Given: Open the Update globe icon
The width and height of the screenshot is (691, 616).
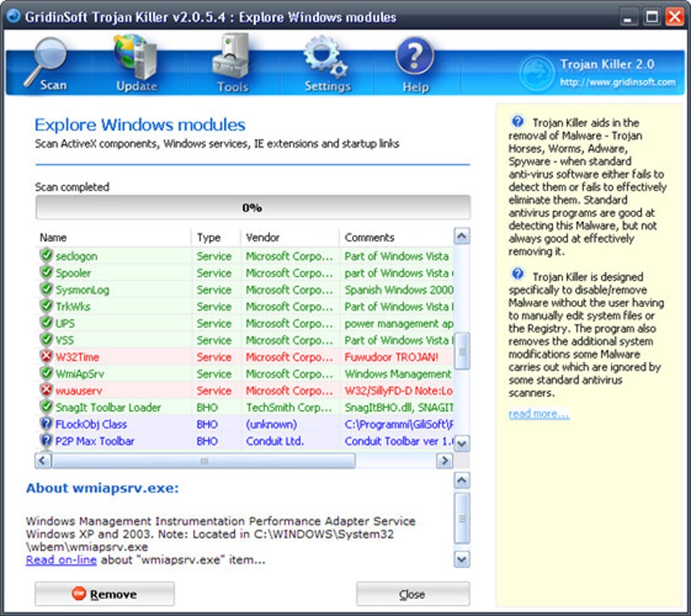Looking at the screenshot, I should 136,63.
